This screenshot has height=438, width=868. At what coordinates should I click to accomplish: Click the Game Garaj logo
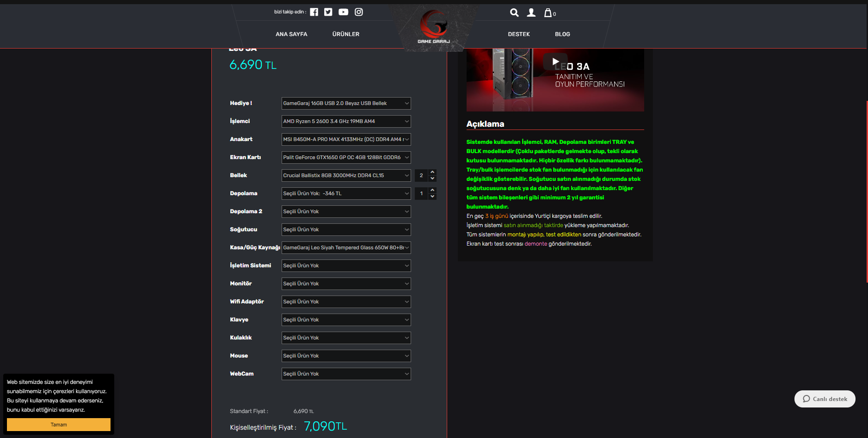coord(434,27)
